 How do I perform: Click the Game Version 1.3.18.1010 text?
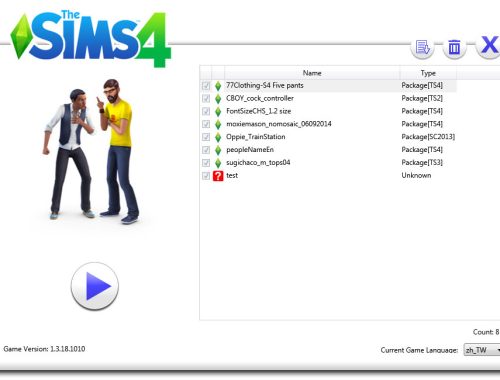pyautogui.click(x=44, y=349)
